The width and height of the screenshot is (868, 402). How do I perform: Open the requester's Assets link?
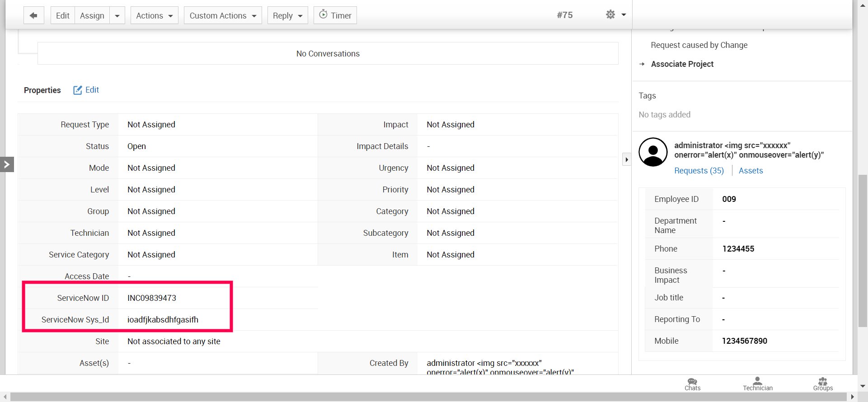coord(751,171)
